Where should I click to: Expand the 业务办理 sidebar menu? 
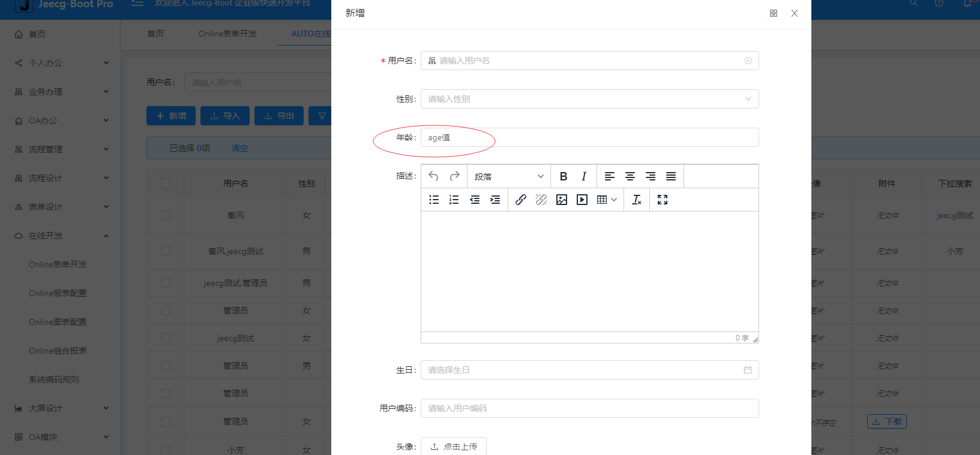click(60, 92)
